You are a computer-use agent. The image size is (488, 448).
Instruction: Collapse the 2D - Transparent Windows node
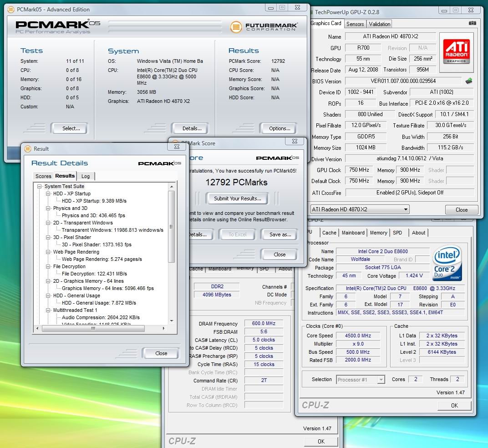coord(48,223)
